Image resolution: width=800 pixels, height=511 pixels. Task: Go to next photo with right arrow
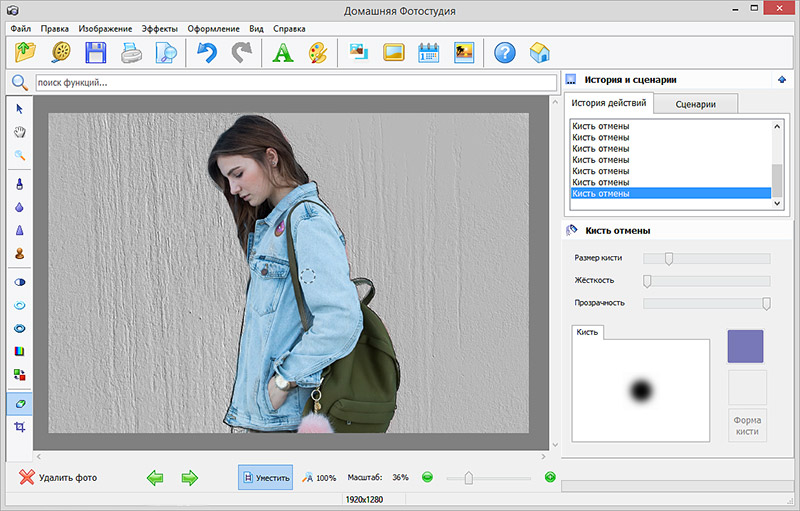[189, 478]
